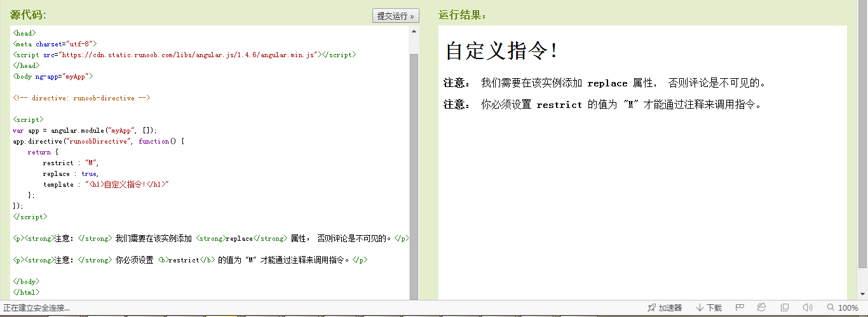This screenshot has width=868, height=317.
Task: Click result paragraph mentioning restrict 的值
Action: click(602, 105)
